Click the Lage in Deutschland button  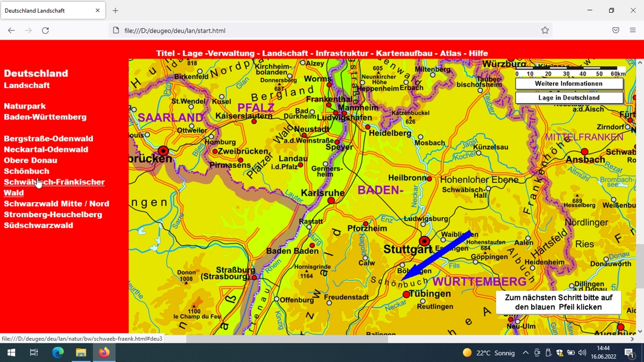pos(569,98)
